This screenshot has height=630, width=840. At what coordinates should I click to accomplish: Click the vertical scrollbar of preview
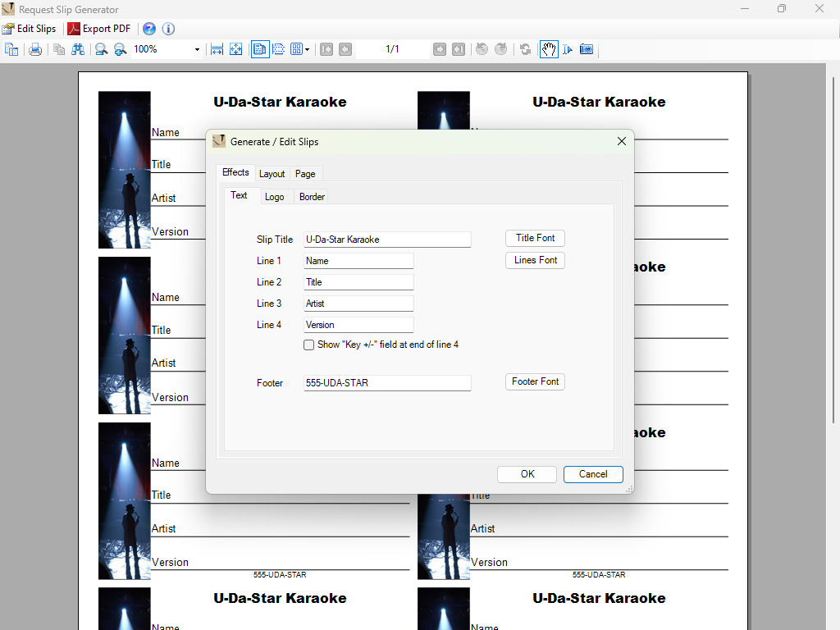[833, 249]
